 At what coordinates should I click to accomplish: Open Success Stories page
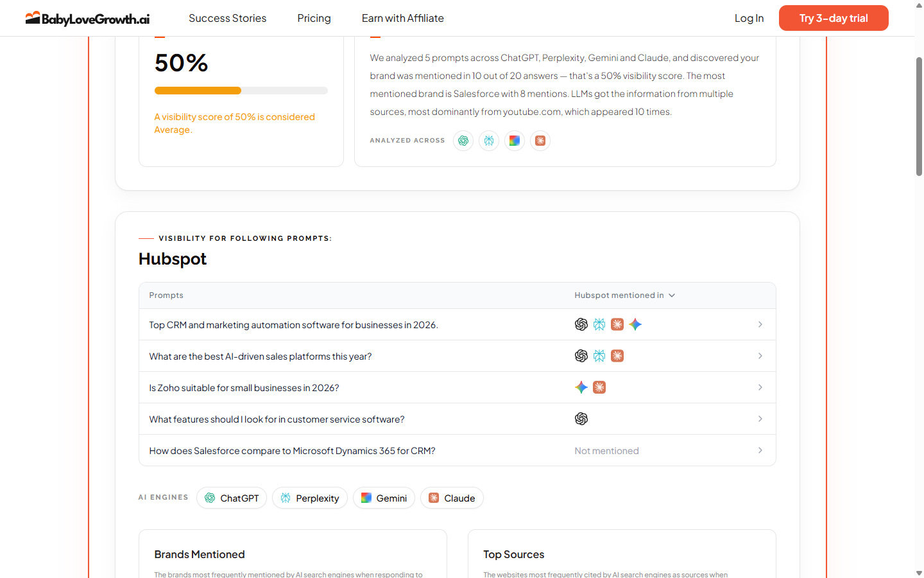point(227,18)
